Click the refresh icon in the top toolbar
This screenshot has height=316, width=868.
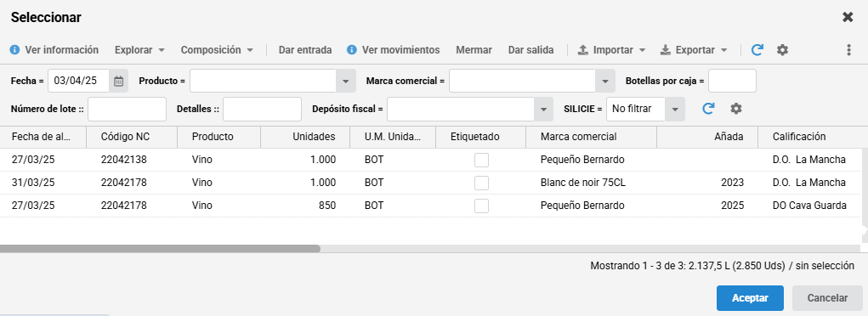[757, 50]
